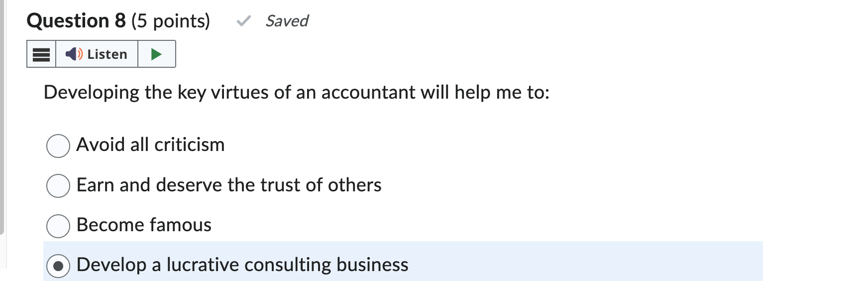Click the gray checkmark beside Saved
The image size is (868, 299).
click(244, 21)
